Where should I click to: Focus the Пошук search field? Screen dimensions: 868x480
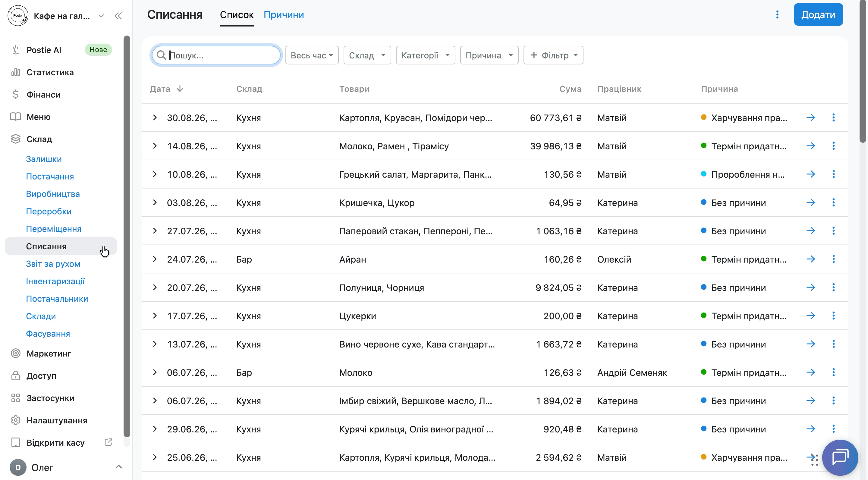(x=216, y=55)
